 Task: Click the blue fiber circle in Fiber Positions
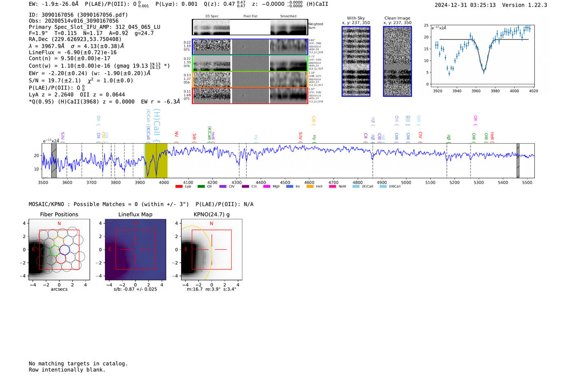pos(65,250)
